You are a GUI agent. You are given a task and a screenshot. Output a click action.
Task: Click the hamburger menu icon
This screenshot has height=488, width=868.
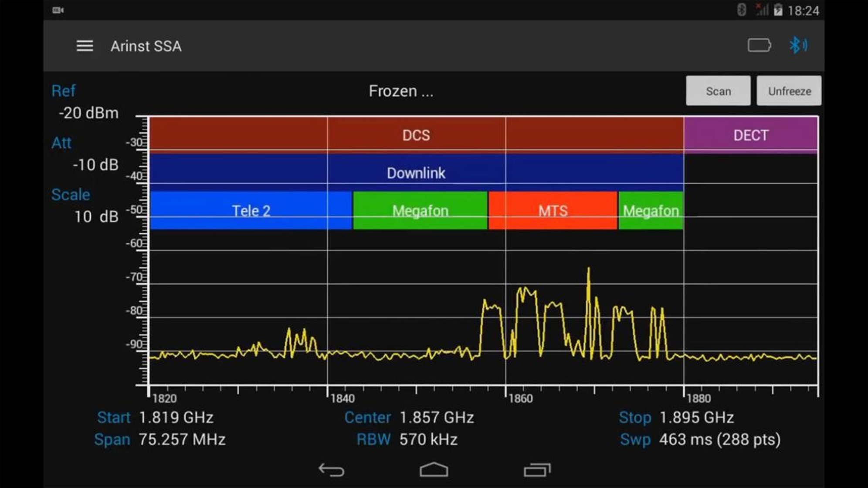coord(84,46)
